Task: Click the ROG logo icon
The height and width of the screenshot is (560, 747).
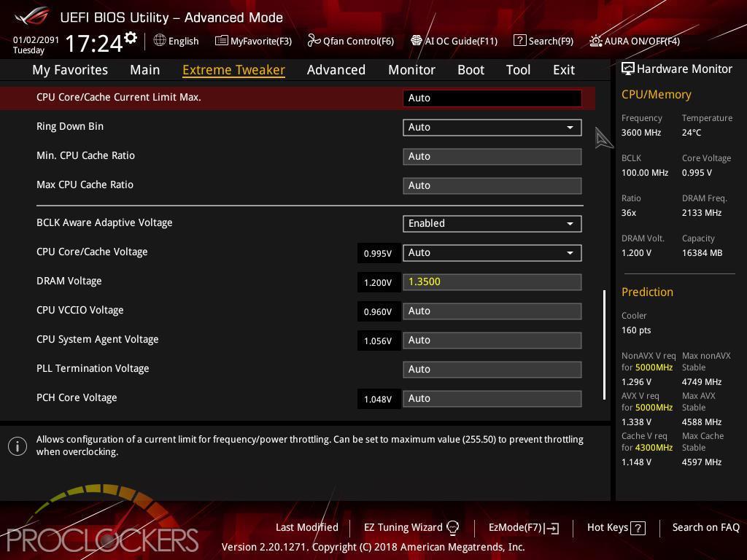Action: tap(31, 17)
